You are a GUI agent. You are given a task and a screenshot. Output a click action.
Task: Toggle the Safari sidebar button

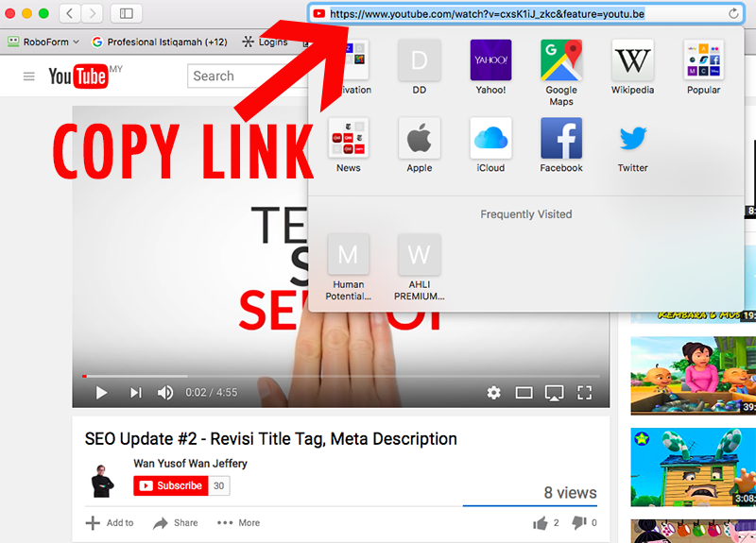coord(127,13)
